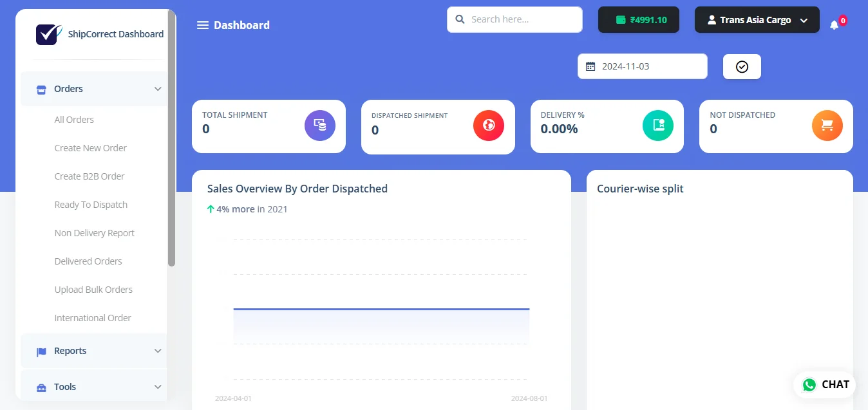The height and width of the screenshot is (410, 868).
Task: Collapse the Orders sidebar section
Action: click(x=158, y=89)
